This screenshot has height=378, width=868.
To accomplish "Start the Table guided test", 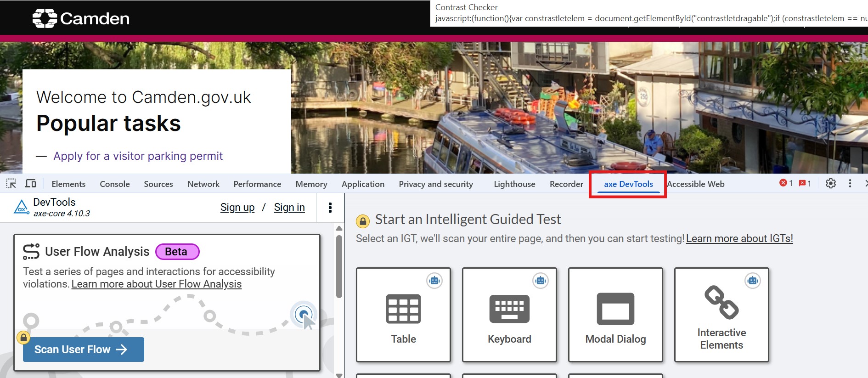I will [403, 315].
